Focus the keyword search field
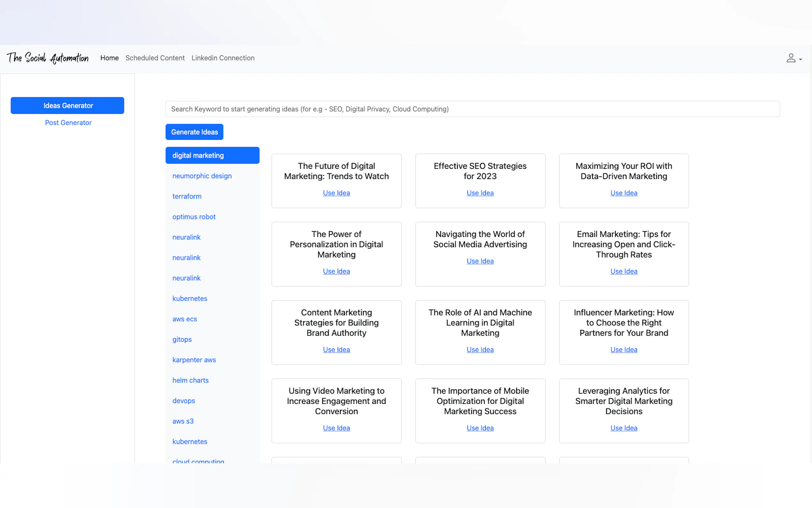The height and width of the screenshot is (508, 812). tap(472, 109)
